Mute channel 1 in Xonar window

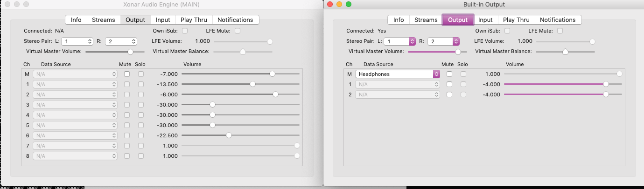click(x=127, y=84)
